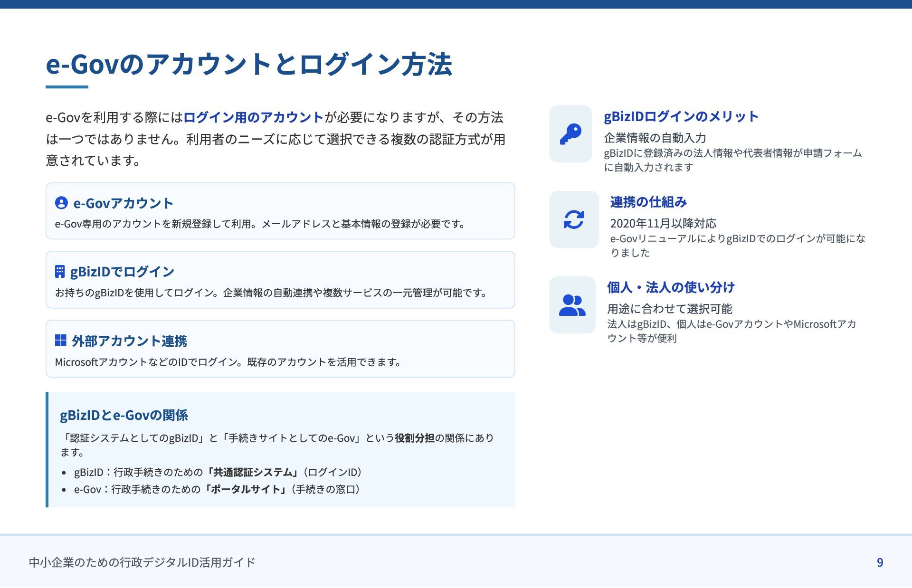Click the slide title e-Govのアカウントとログイン方法
912x588 pixels.
pos(249,64)
